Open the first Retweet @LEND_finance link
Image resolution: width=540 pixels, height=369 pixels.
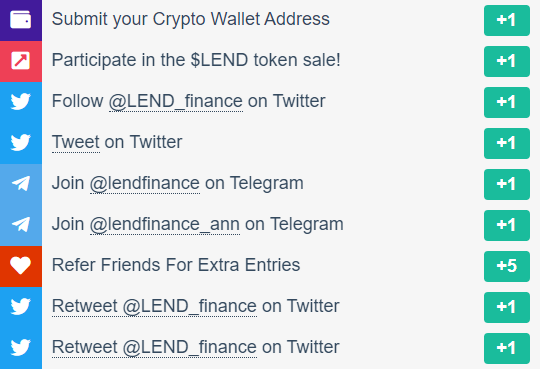click(154, 307)
